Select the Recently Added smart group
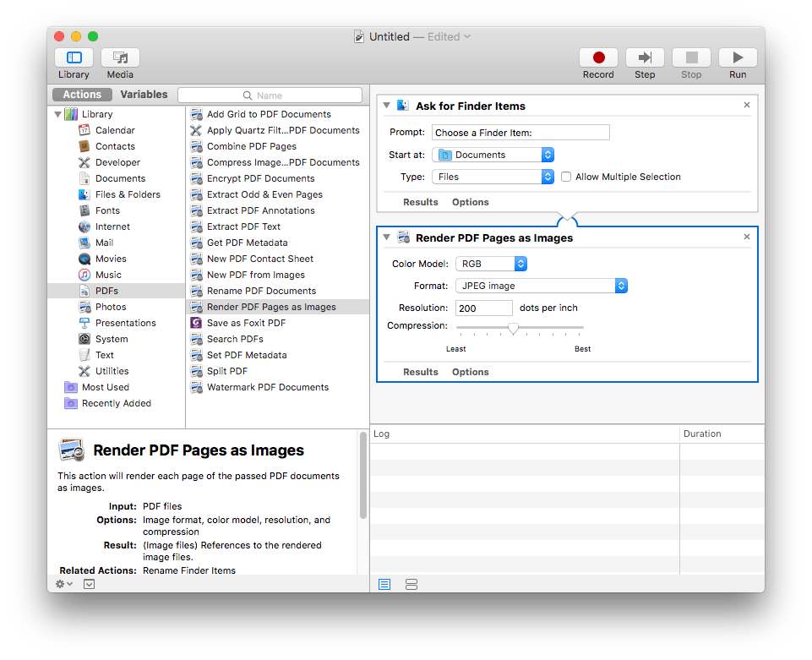 pos(116,403)
